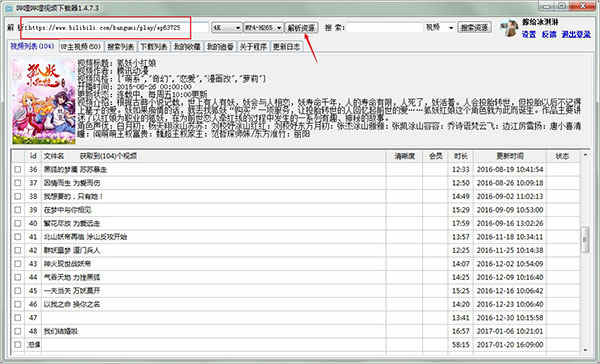
Task: Tick the checkbox for video id 40
Action: [x=18, y=223]
